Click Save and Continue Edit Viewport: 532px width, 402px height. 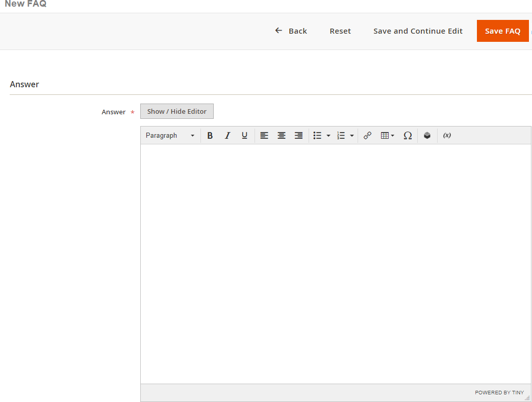418,31
